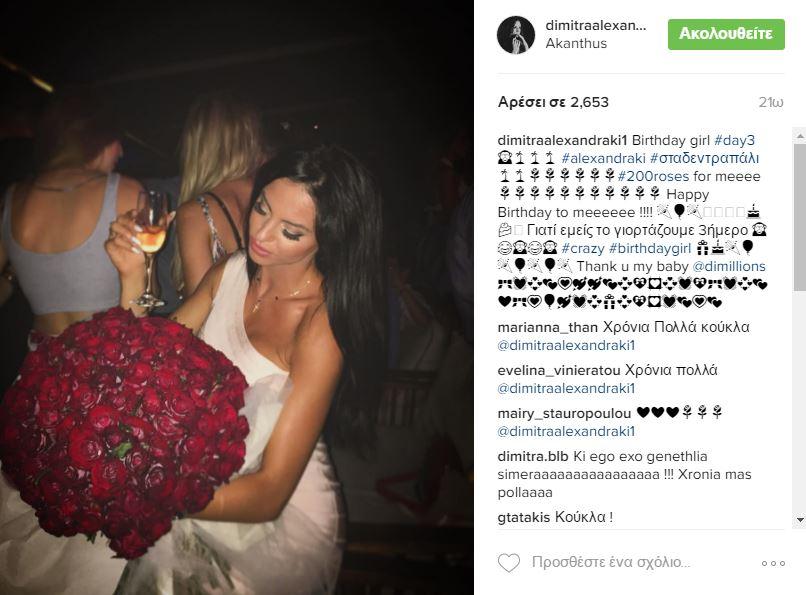Screen dimensions: 806x595
Task: Open the three-dot more options menu
Action: 773,564
